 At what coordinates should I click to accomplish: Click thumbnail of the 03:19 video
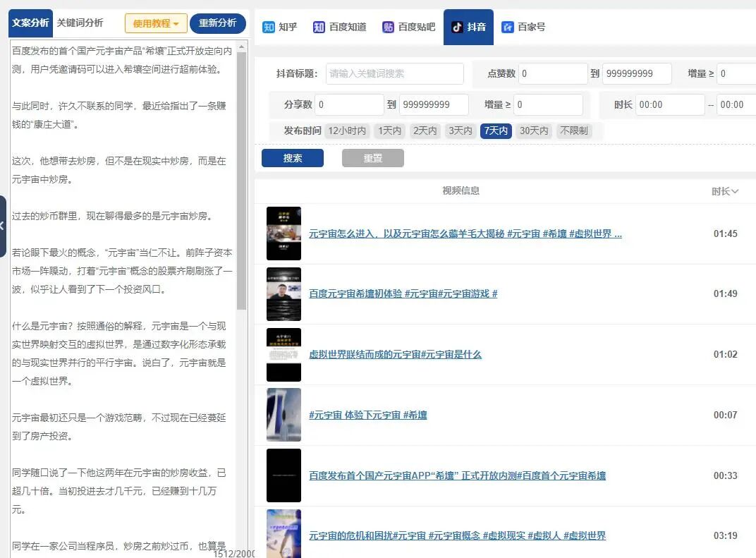pyautogui.click(x=284, y=534)
